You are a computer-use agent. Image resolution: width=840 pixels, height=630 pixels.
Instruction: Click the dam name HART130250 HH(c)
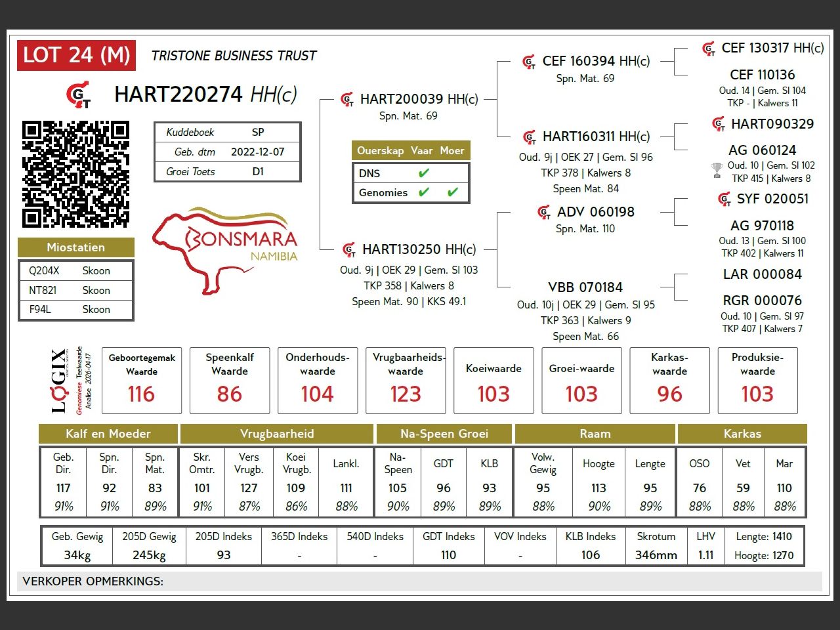[419, 249]
